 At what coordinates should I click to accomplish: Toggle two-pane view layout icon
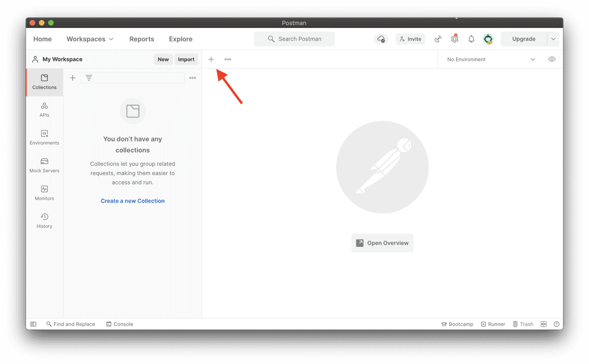[543, 324]
